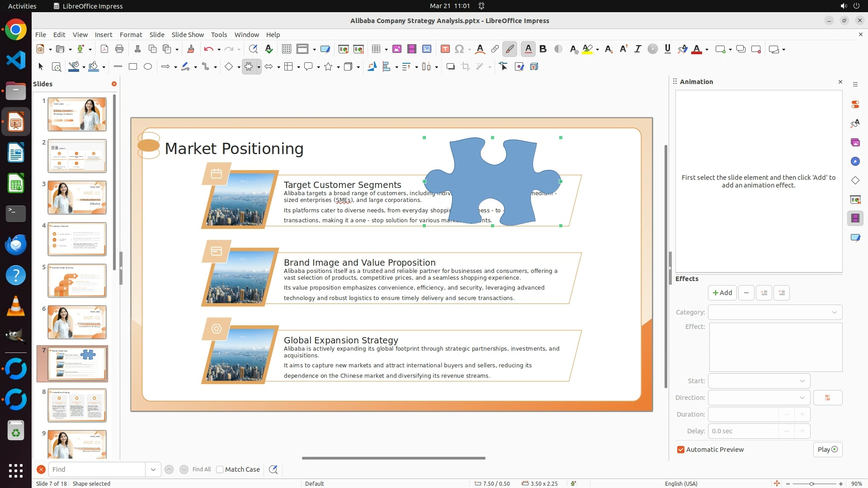Open Thunderbird from the dock
Image resolution: width=868 pixels, height=488 pixels.
click(16, 244)
